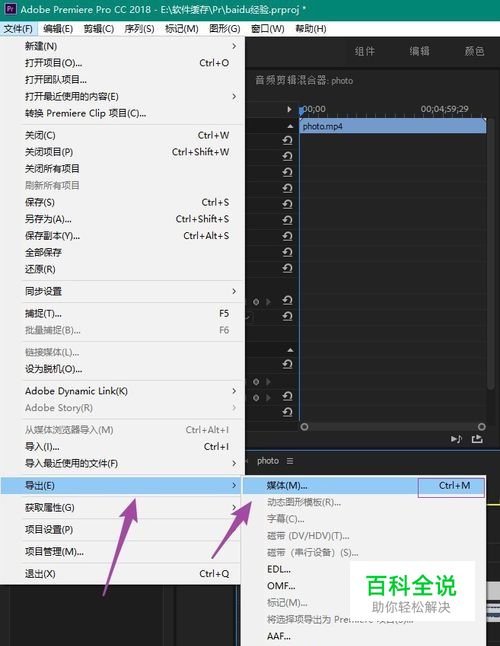Viewport: 500px width, 646px height.
Task: Select the photo sequence tab
Action: (268, 461)
